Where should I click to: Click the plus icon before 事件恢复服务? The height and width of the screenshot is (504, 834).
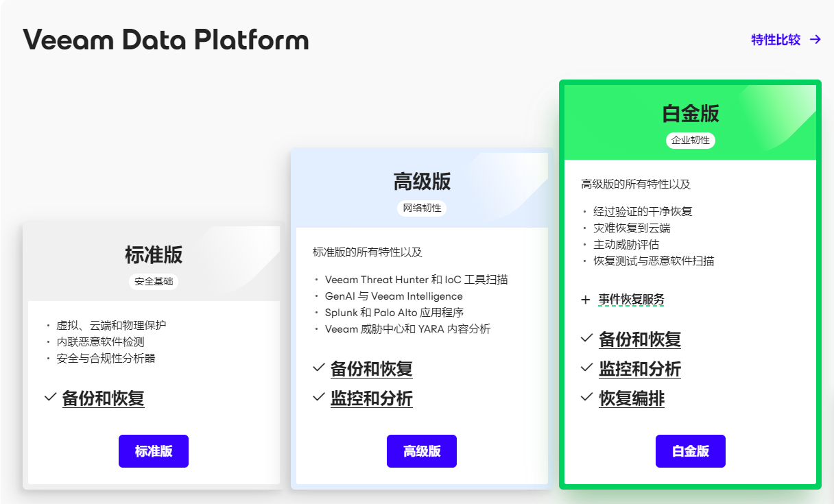click(585, 300)
